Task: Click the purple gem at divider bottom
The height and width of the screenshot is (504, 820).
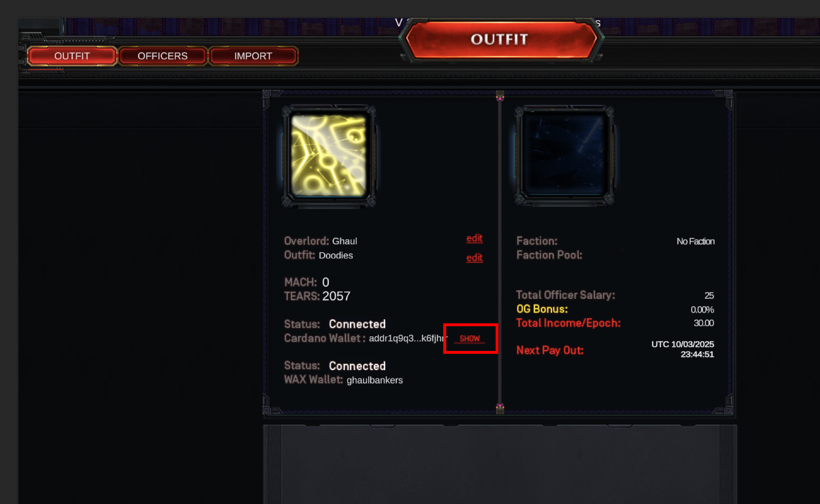Action: 500,407
